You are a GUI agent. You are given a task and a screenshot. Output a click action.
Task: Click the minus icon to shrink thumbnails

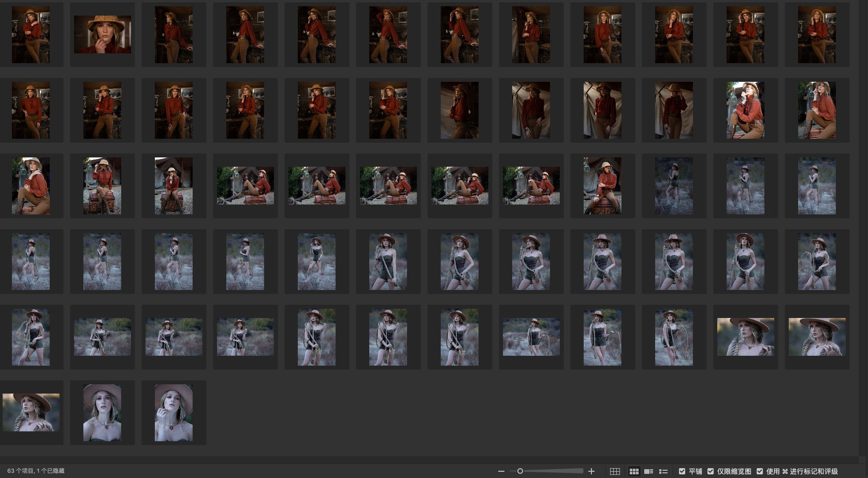(x=501, y=471)
